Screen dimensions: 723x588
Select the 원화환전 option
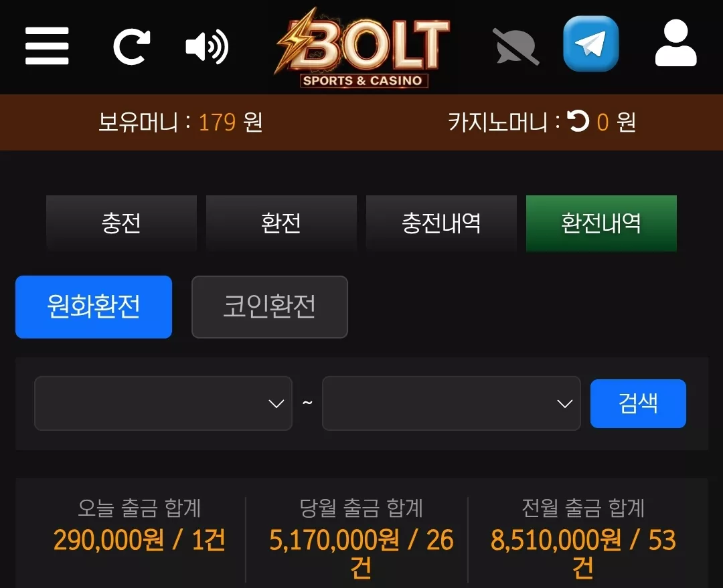(x=94, y=307)
